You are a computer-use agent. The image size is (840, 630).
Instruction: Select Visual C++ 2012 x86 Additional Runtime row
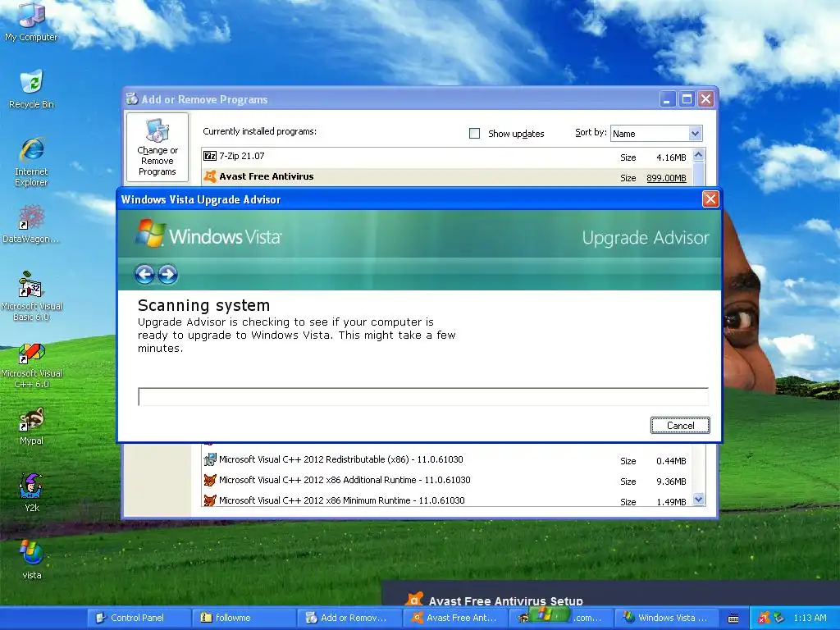pyautogui.click(x=345, y=479)
